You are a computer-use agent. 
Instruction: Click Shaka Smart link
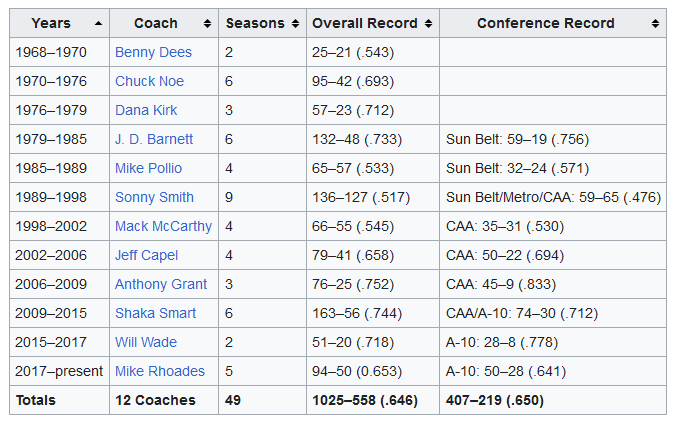[155, 313]
